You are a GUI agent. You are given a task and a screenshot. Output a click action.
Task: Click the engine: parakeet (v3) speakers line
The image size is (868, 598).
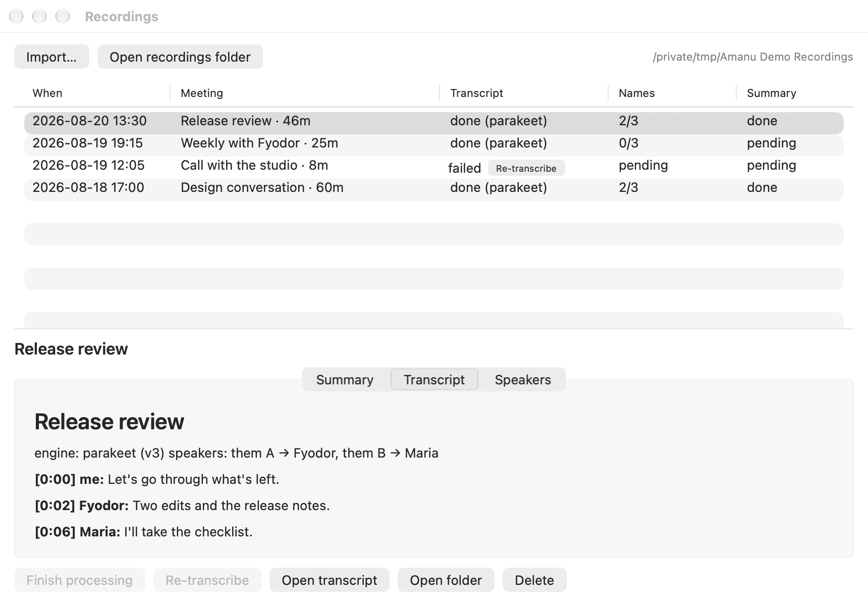(236, 453)
